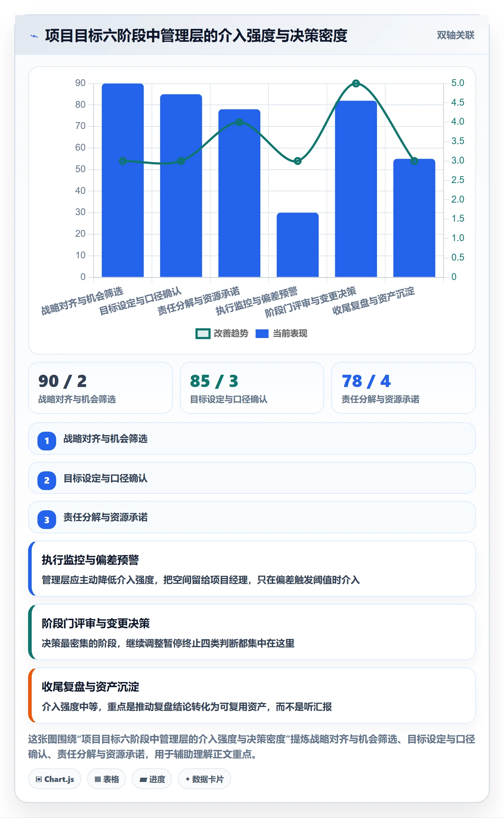Screen dimensions: 504x818
Task: Click the 90 left axis label
Action: tap(80, 83)
